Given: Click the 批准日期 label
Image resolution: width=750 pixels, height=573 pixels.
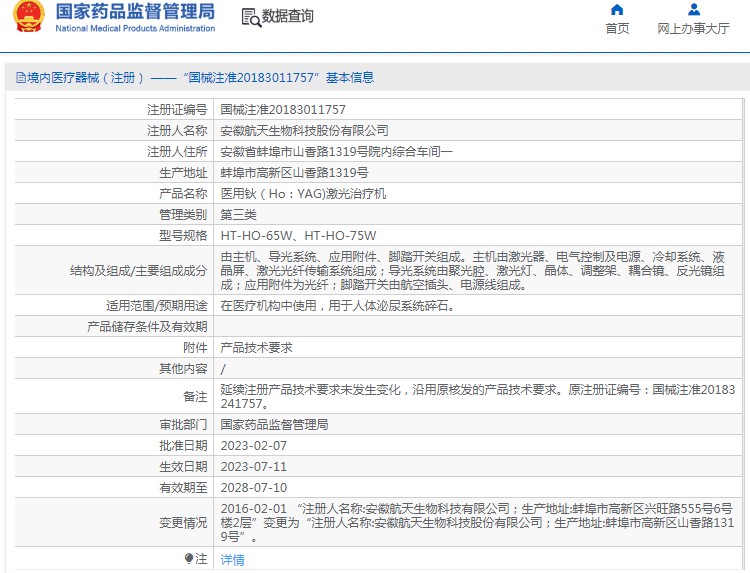Looking at the screenshot, I should pyautogui.click(x=183, y=446).
